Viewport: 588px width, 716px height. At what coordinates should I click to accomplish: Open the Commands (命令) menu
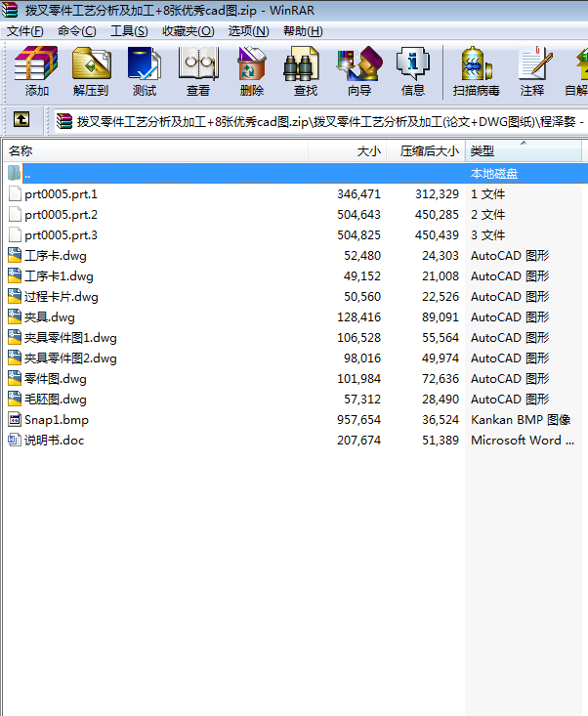point(77,31)
